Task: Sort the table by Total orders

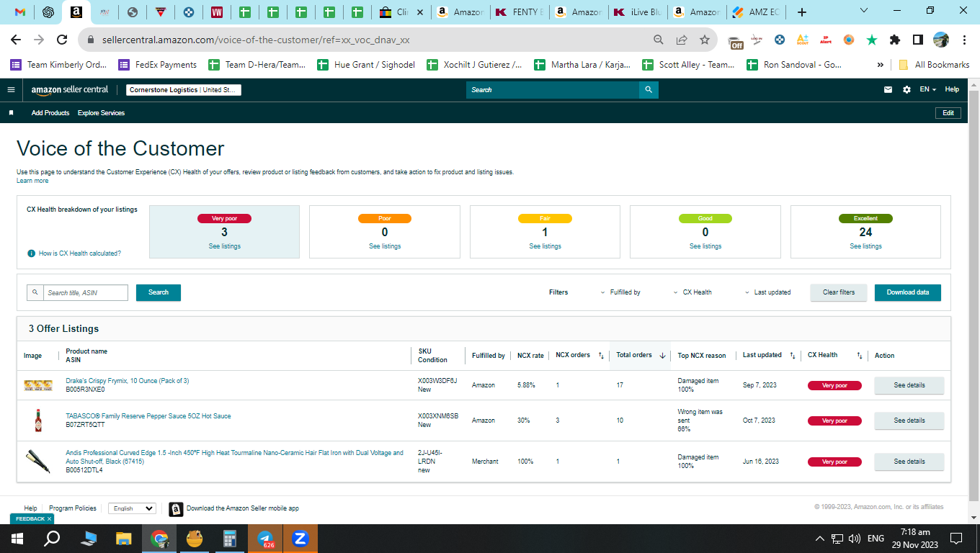Action: [x=662, y=356]
